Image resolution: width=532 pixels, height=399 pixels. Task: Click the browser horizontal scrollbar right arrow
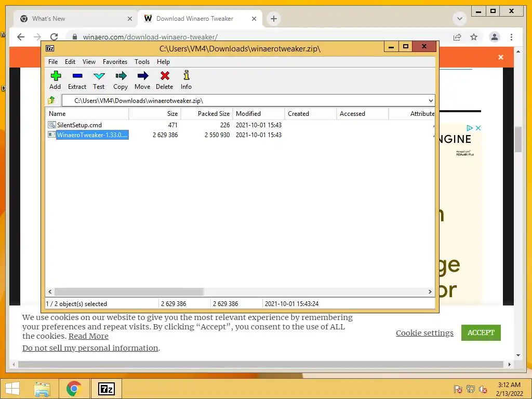coord(509,364)
